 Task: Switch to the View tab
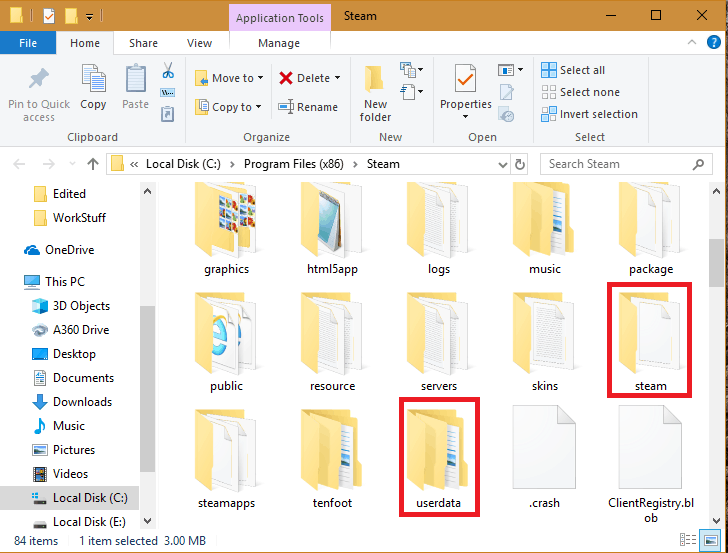tap(199, 43)
